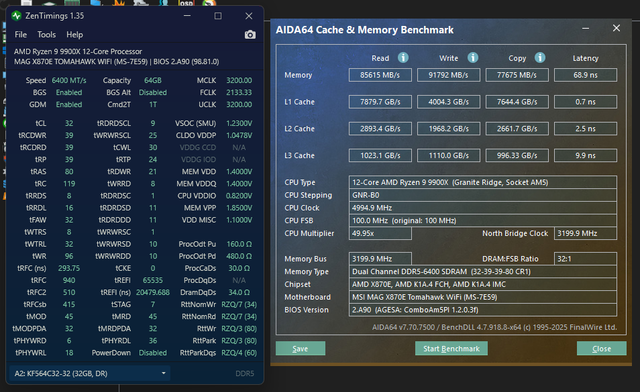Image resolution: width=640 pixels, height=392 pixels.
Task: Click the RttParkDqs RZQ/4 (60) value
Action: point(239,353)
